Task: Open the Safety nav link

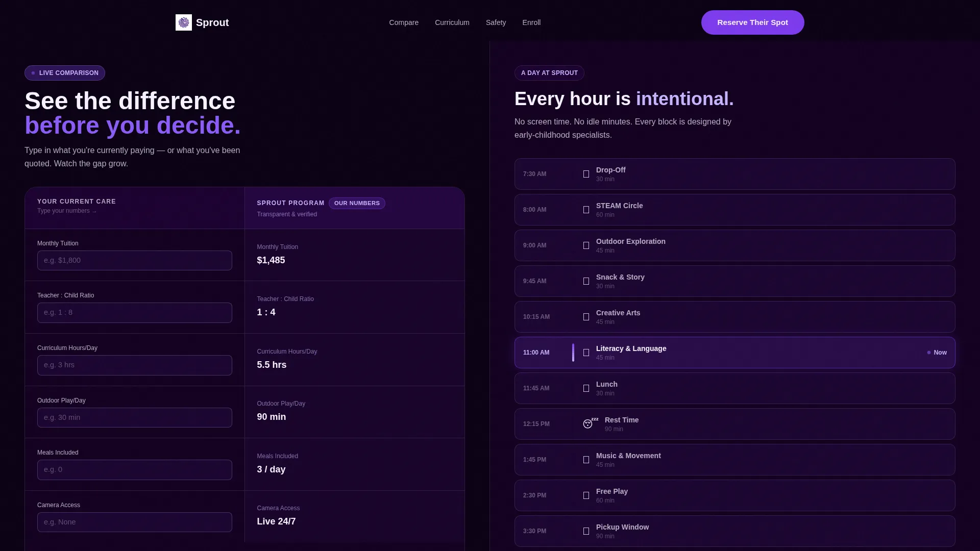Action: (496, 22)
